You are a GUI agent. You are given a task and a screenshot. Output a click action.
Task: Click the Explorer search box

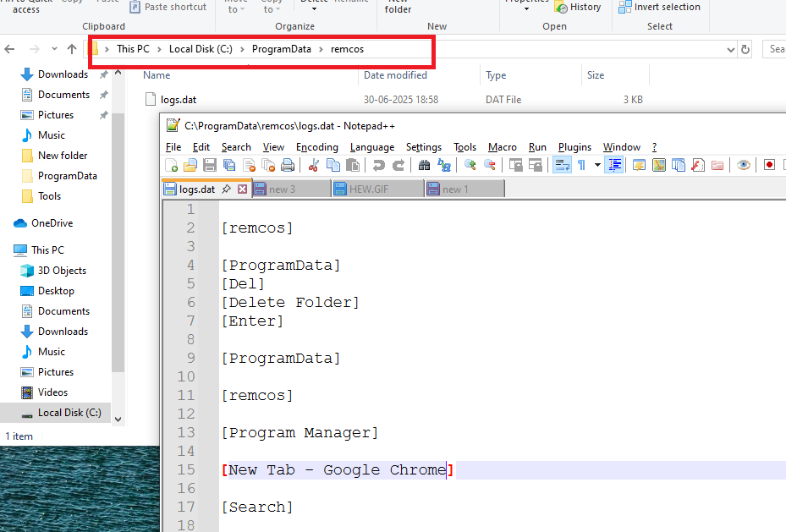point(774,49)
